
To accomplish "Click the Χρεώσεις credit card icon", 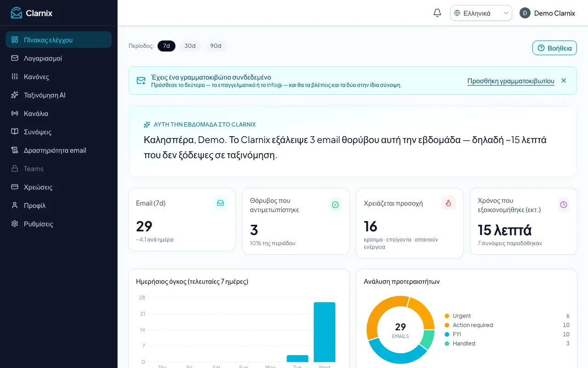I will (x=15, y=187).
